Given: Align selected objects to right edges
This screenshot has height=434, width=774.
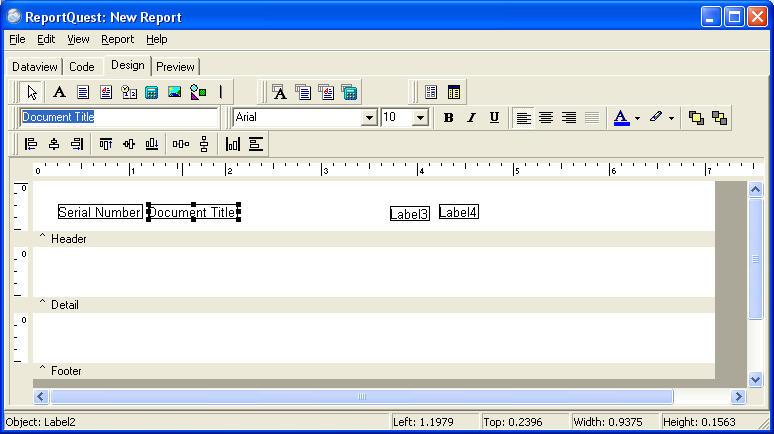Looking at the screenshot, I should pos(77,144).
